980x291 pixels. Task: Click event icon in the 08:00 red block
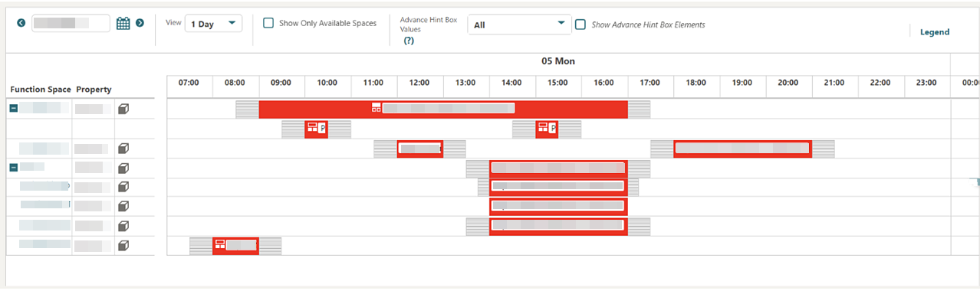pos(220,245)
